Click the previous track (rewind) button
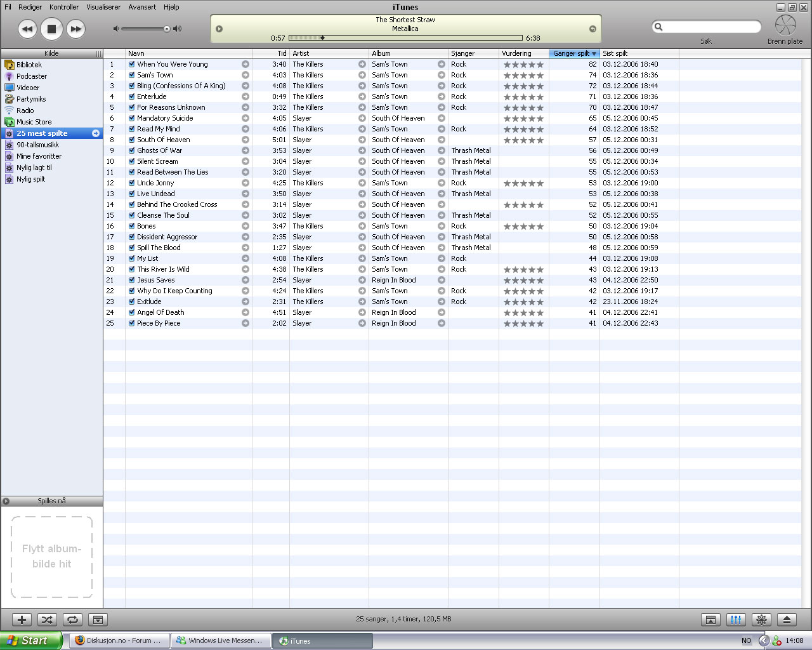Viewport: 812px width, 650px height. pyautogui.click(x=27, y=29)
